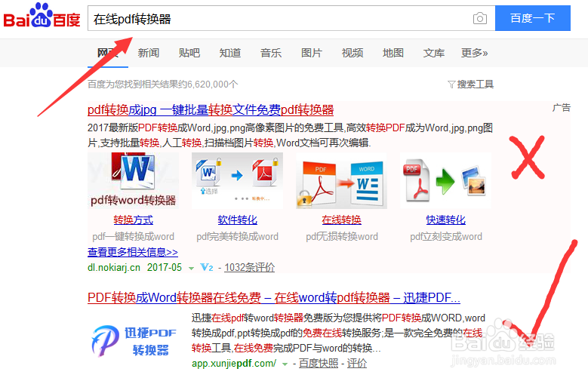Click the 快速转化 link

point(445,220)
